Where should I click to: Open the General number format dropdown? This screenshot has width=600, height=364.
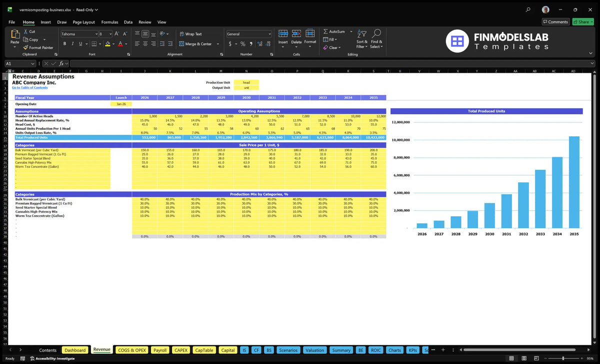click(269, 34)
